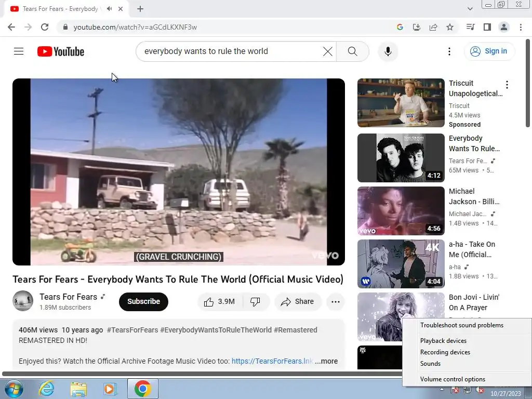This screenshot has height=399, width=532.
Task: Open the Triscuit sponsored thumbnail
Action: tap(401, 103)
